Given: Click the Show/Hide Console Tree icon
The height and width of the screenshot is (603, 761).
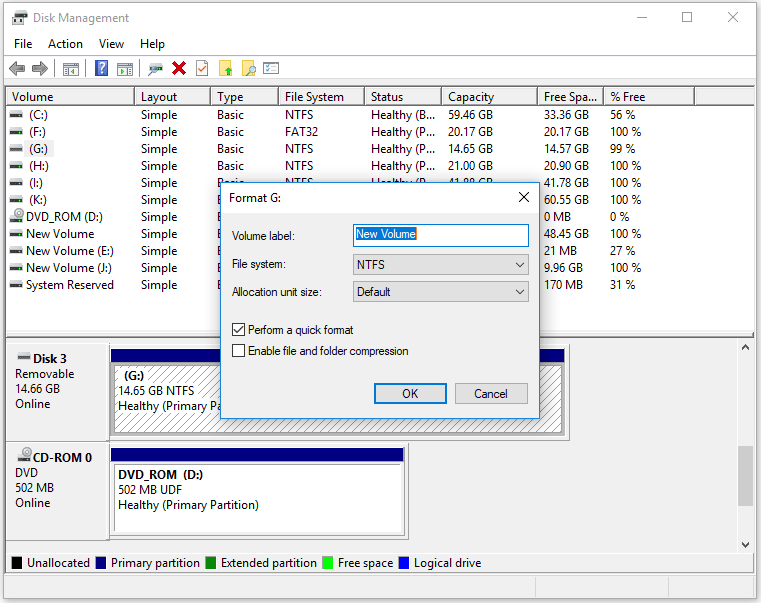Looking at the screenshot, I should click(x=71, y=69).
